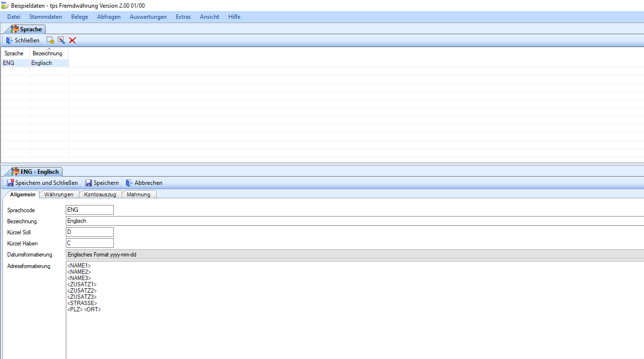Click Schließen in the Sprache toolbar
The image size is (644, 359).
(x=23, y=40)
